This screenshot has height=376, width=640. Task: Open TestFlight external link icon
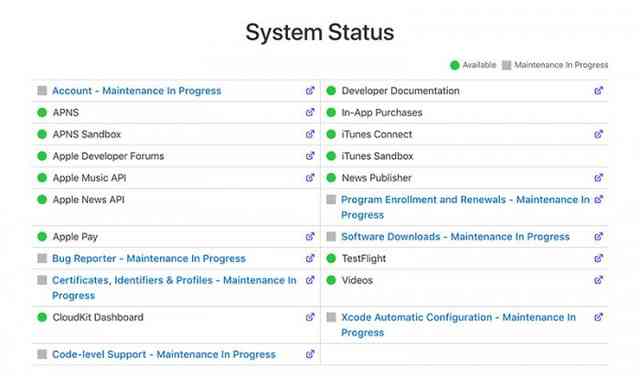click(598, 258)
